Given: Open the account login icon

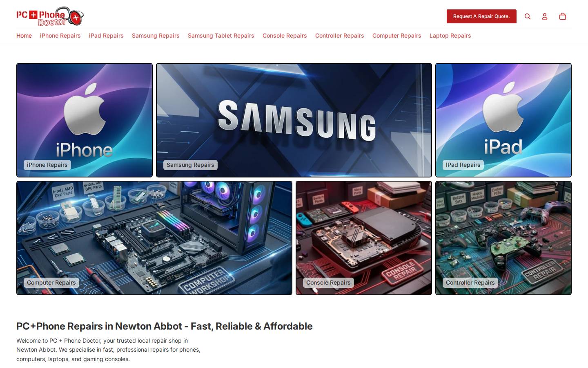Looking at the screenshot, I should 545,16.
